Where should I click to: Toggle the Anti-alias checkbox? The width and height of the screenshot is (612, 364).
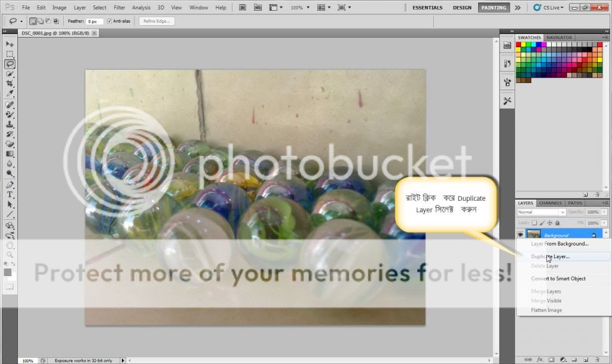click(x=109, y=21)
